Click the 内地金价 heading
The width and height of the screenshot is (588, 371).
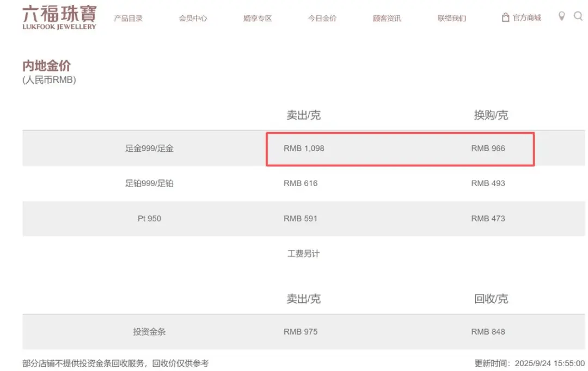click(46, 66)
